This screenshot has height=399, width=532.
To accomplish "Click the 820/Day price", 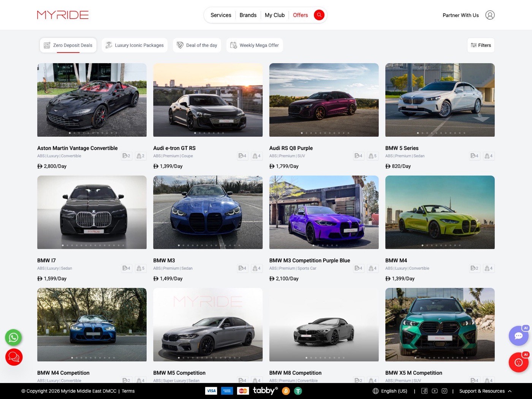I will click(x=398, y=166).
